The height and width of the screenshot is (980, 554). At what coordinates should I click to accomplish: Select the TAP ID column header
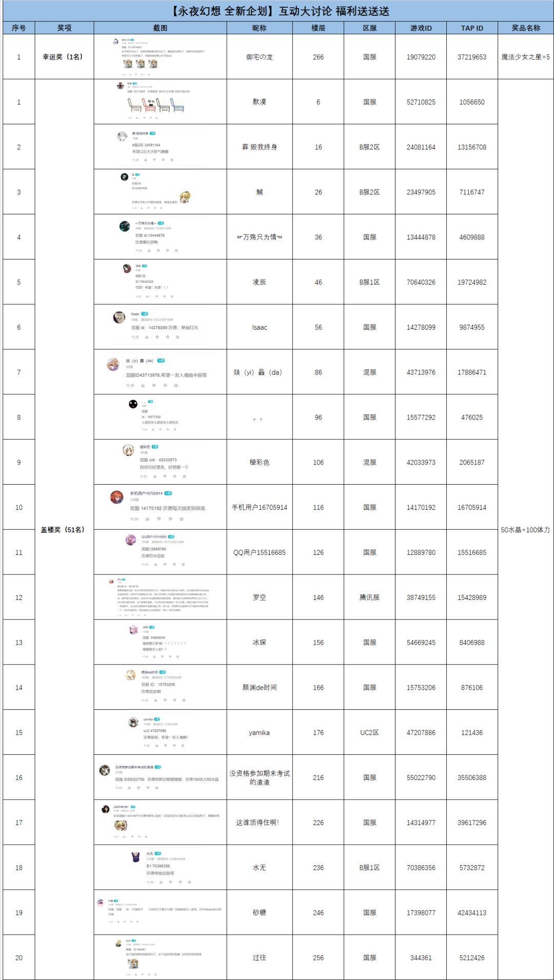472,28
